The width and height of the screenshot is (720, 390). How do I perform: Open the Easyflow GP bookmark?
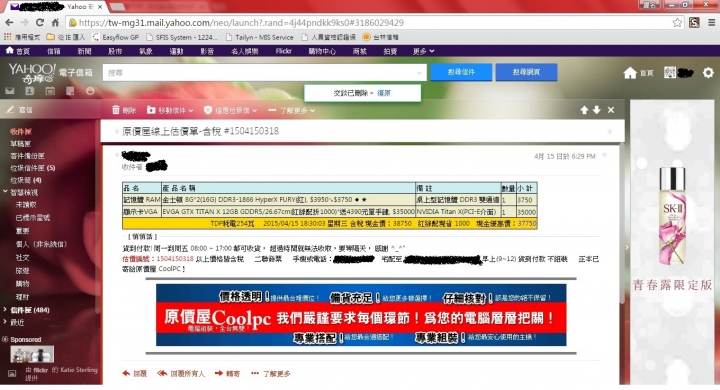pyautogui.click(x=116, y=37)
